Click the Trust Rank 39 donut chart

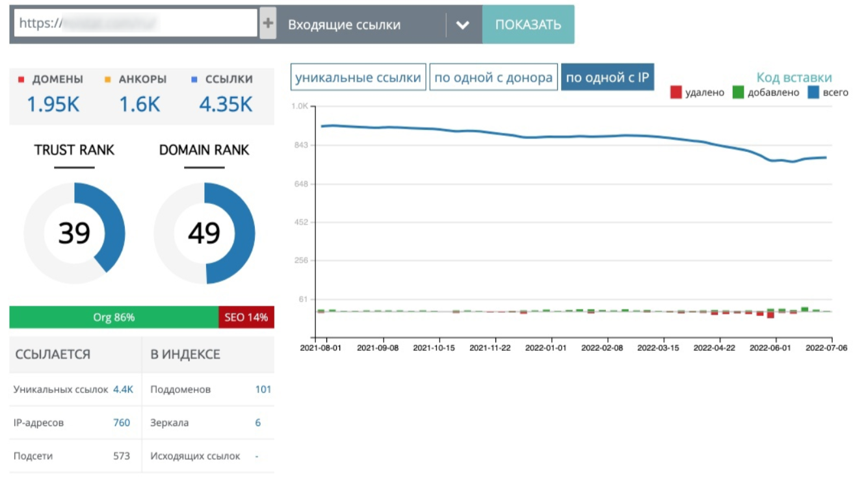coord(74,233)
